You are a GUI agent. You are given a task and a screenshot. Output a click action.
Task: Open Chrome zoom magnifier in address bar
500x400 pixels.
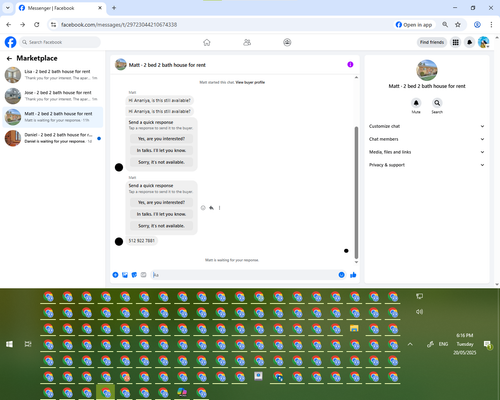(445, 25)
